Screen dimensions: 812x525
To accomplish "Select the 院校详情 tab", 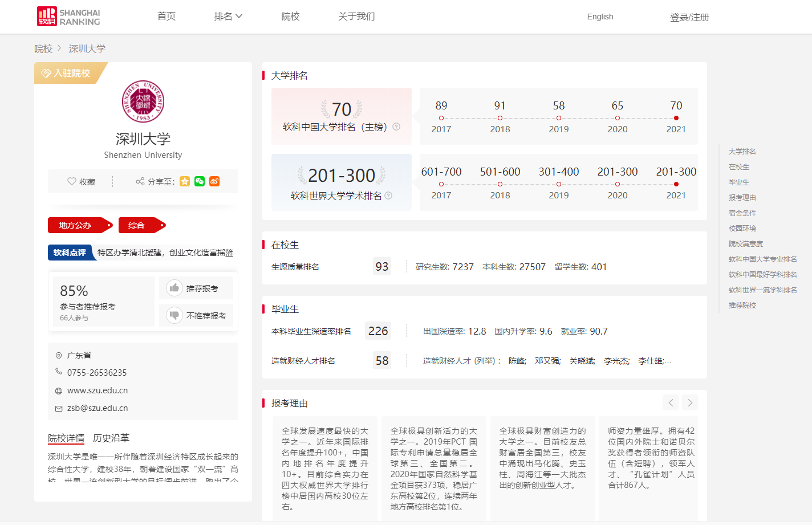I will (x=66, y=438).
